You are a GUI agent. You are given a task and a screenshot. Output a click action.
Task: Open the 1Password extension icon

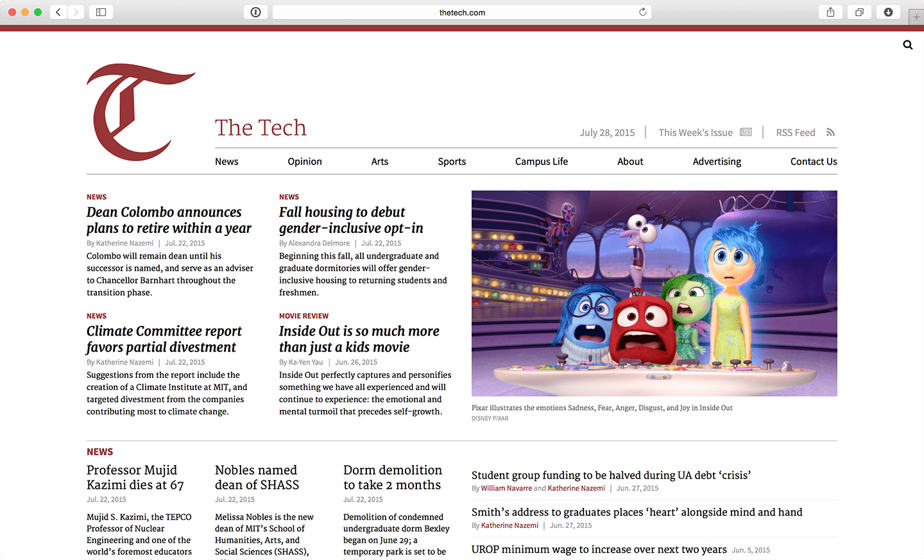(x=255, y=12)
